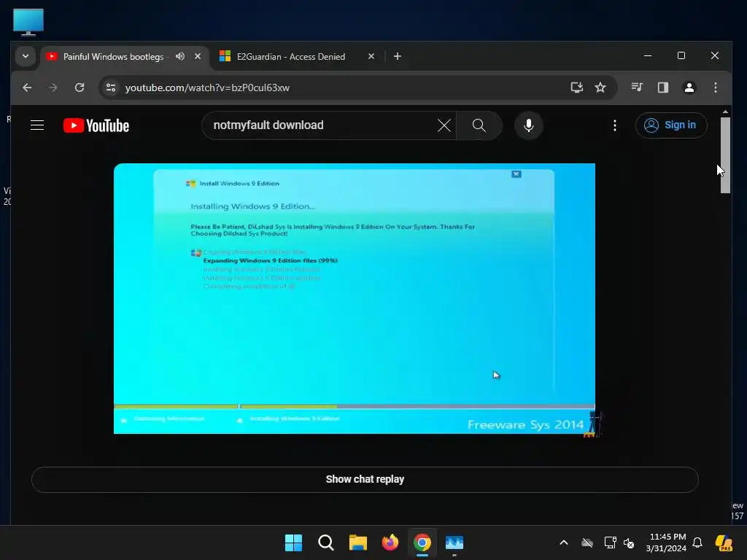This screenshot has width=747, height=560.
Task: Show hidden system tray icons
Action: tap(564, 542)
